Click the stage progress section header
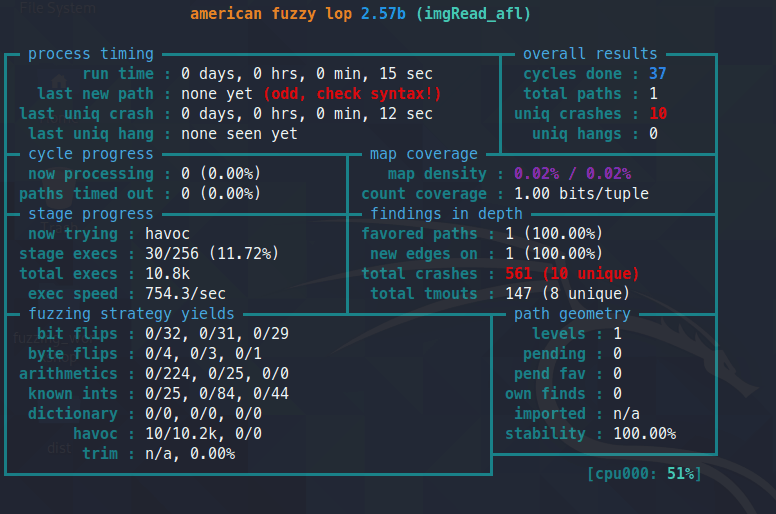The height and width of the screenshot is (514, 776). tap(90, 214)
